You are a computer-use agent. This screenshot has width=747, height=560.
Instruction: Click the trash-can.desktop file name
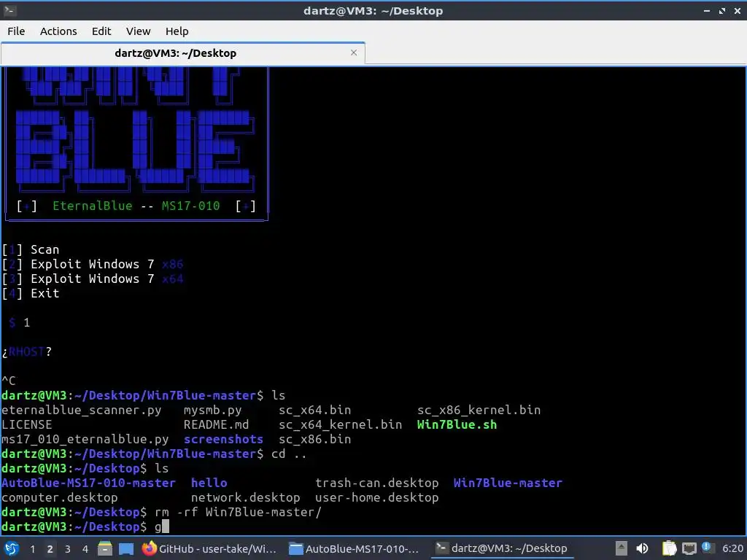point(377,483)
